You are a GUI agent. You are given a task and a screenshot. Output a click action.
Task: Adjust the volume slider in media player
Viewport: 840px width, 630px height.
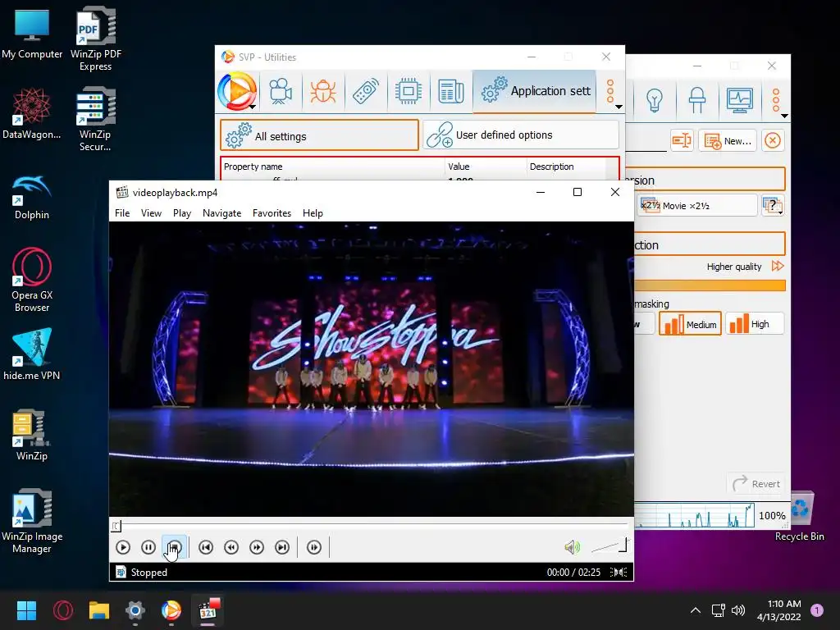609,546
